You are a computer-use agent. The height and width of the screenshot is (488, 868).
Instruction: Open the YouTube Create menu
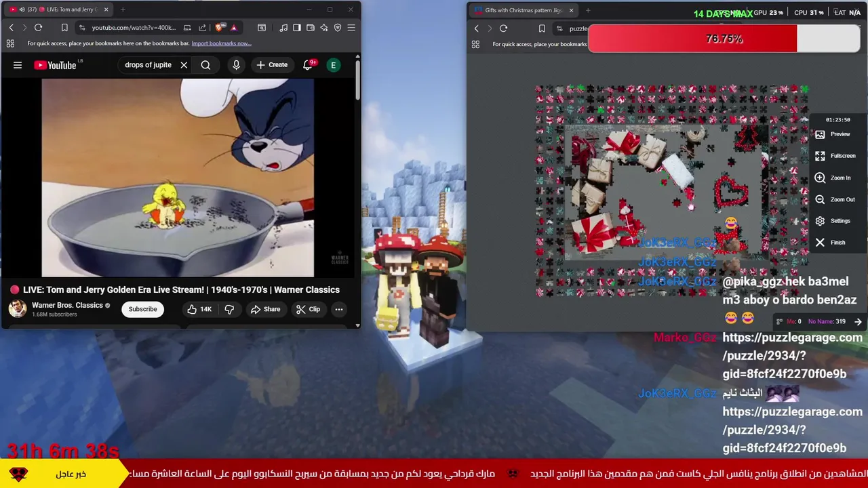272,65
